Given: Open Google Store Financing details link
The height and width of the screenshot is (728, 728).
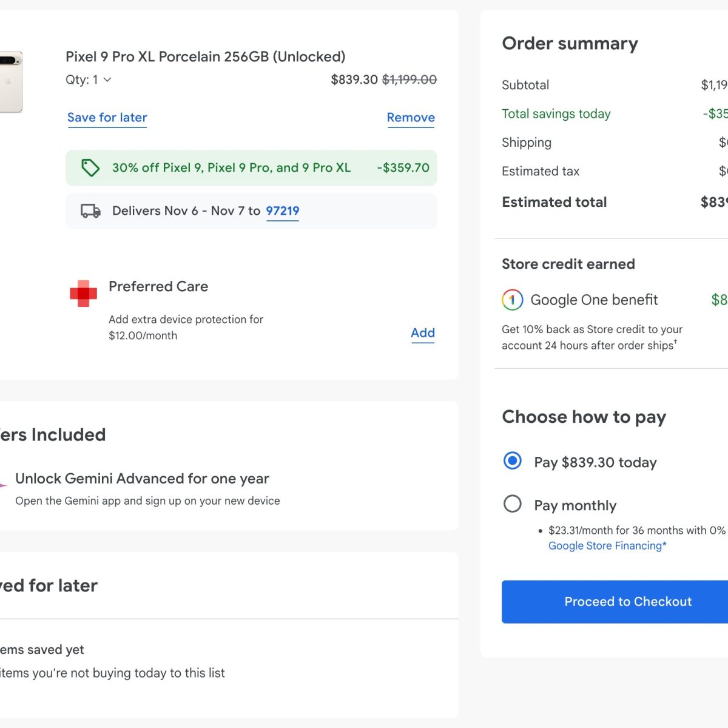Looking at the screenshot, I should tap(607, 546).
